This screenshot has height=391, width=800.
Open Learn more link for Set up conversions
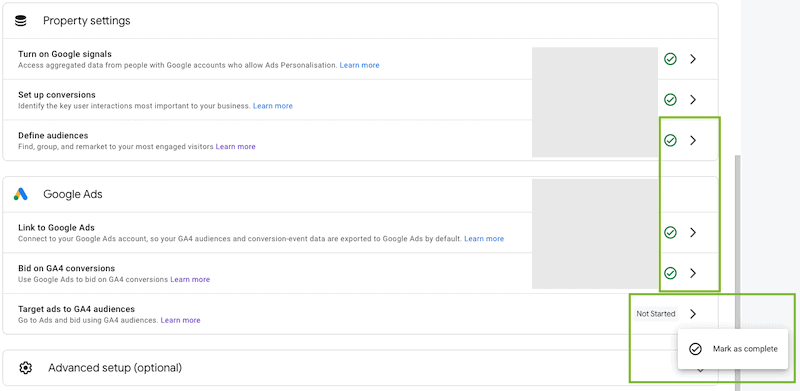[x=273, y=106]
